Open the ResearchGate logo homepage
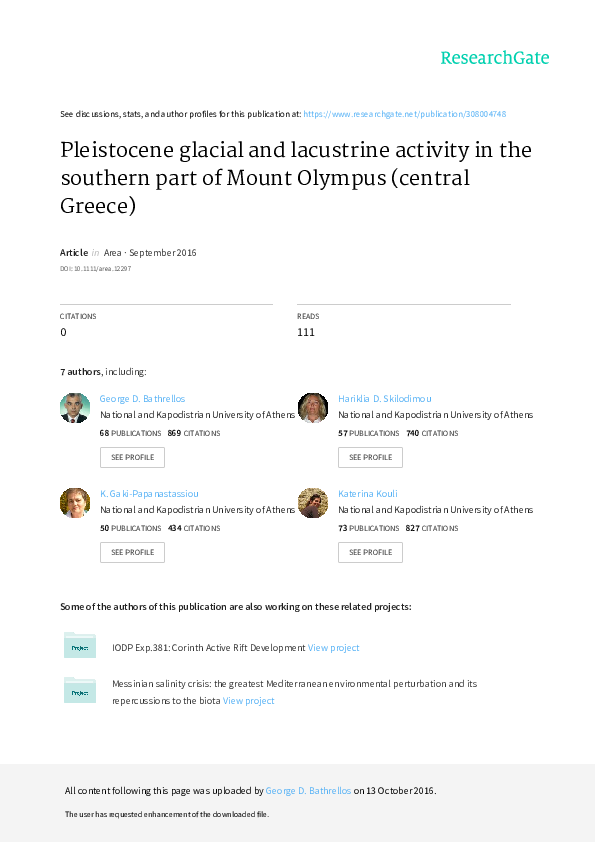The width and height of the screenshot is (595, 842). [x=494, y=59]
